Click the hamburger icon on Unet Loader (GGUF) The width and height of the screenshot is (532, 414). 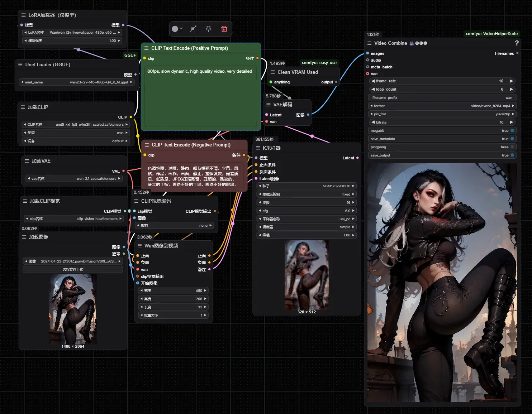pyautogui.click(x=20, y=65)
